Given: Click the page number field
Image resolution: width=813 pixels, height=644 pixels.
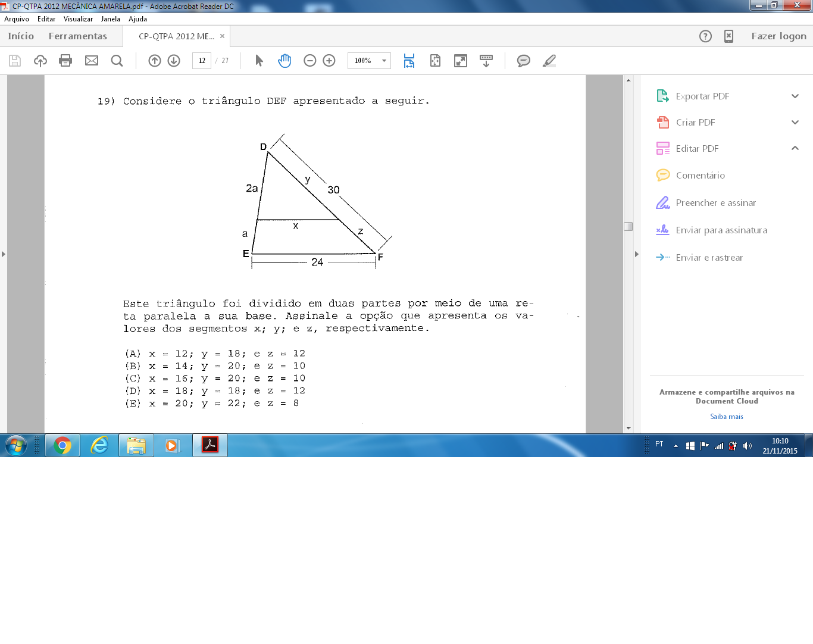Looking at the screenshot, I should tap(202, 61).
